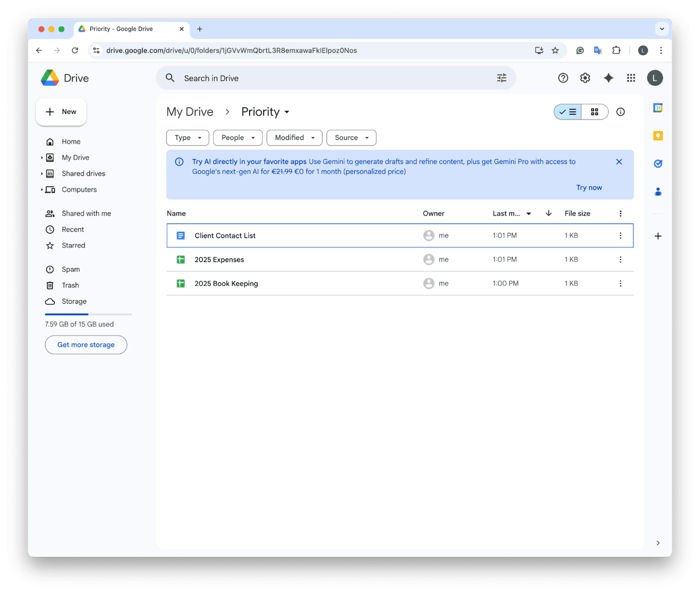Select Recent in the sidebar
700x594 pixels.
tap(73, 229)
